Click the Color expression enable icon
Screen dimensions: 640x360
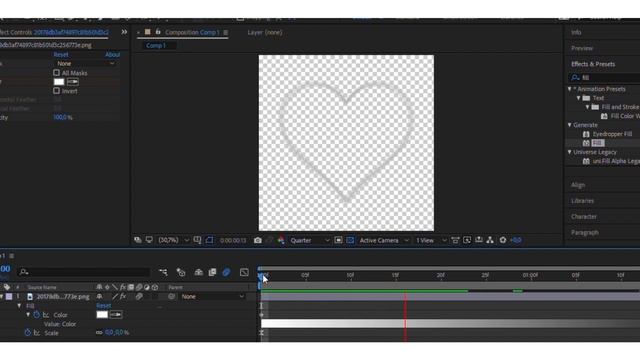[x=46, y=315]
